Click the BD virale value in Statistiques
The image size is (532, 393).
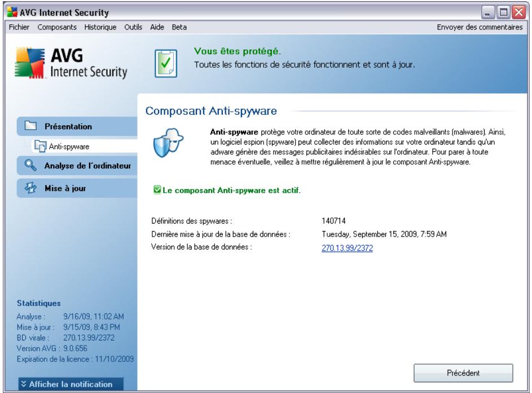pos(89,338)
